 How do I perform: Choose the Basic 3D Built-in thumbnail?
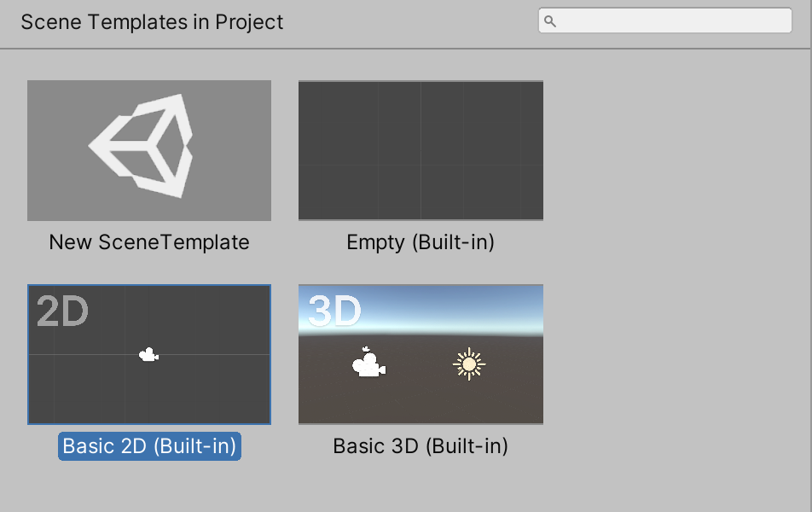click(x=420, y=353)
